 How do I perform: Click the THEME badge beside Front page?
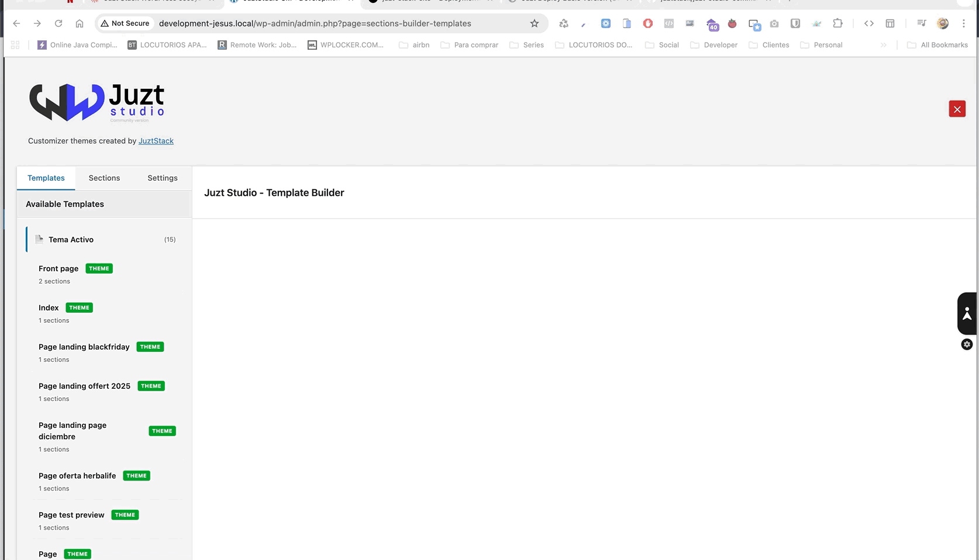pos(99,268)
